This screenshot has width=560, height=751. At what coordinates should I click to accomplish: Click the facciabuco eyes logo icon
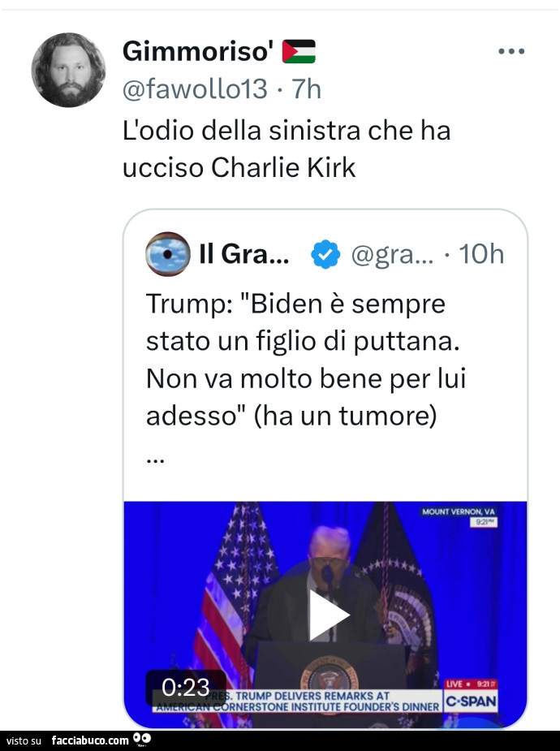click(142, 739)
